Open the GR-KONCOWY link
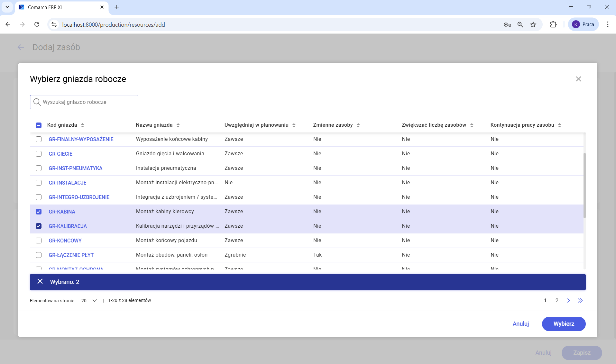The height and width of the screenshot is (364, 616). pyautogui.click(x=65, y=241)
